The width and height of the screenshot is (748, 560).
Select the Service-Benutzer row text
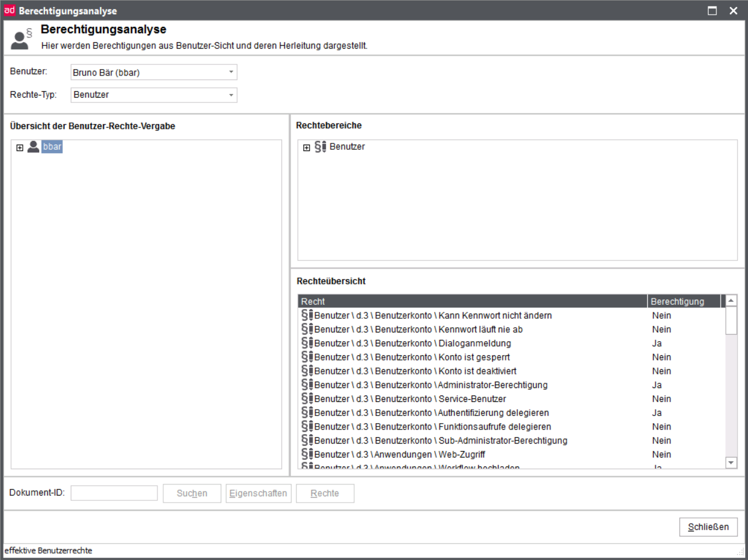(x=410, y=398)
